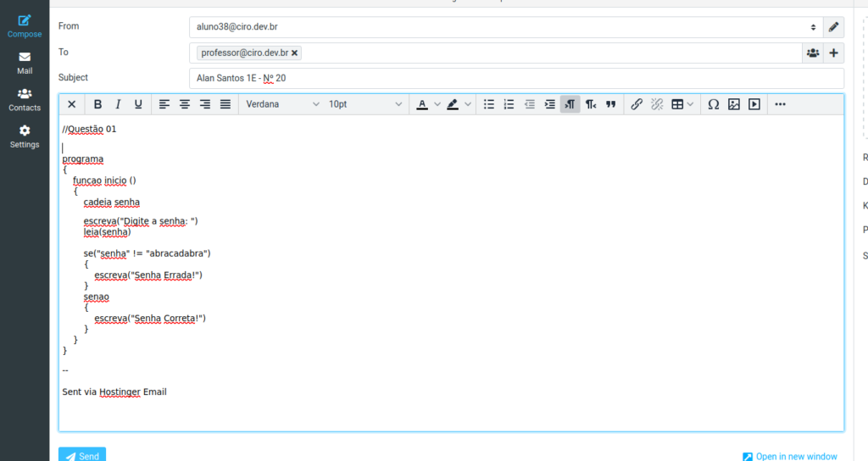Screen dimensions: 868x461
Task: Open the Mail section in sidebar
Action: tap(25, 63)
